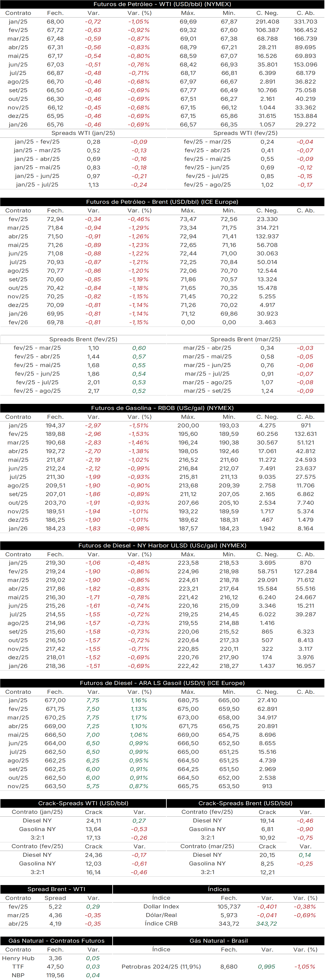Click the RBOB Gasolina futures header
The width and height of the screenshot is (325, 980).
(162, 408)
